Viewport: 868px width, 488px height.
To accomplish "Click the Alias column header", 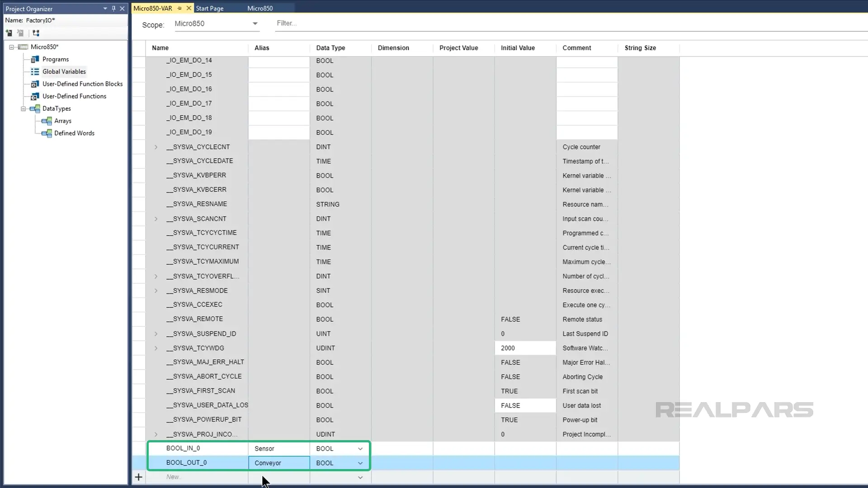I will pos(279,48).
